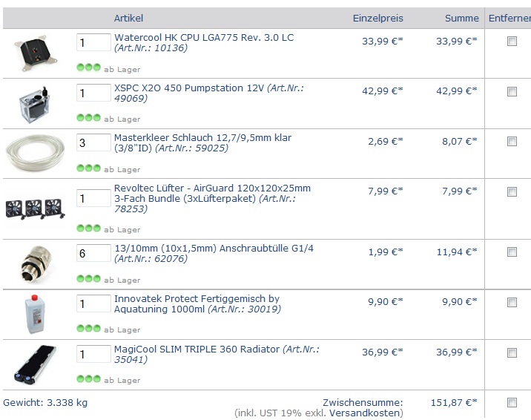Open Watercool HK CPU product thumbnail
531x420 pixels.
pyautogui.click(x=35, y=53)
